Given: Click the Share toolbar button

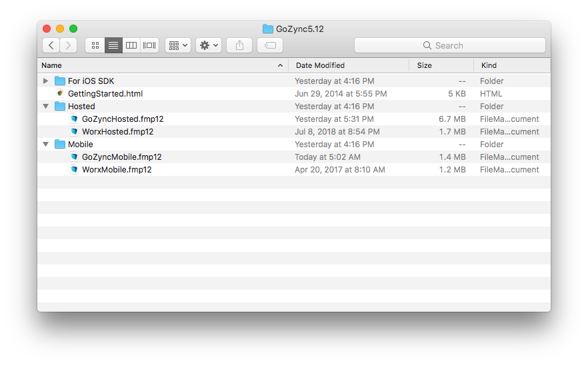Looking at the screenshot, I should pyautogui.click(x=239, y=45).
